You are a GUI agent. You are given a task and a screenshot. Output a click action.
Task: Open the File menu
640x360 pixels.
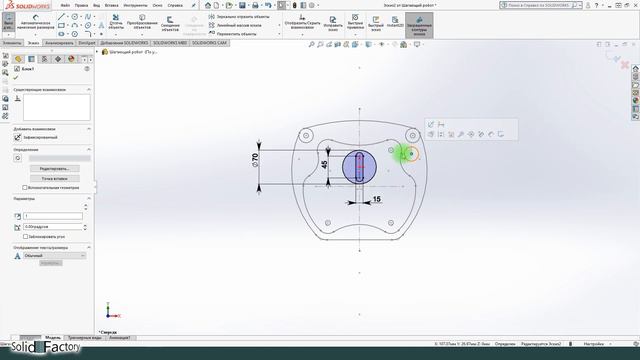65,6
